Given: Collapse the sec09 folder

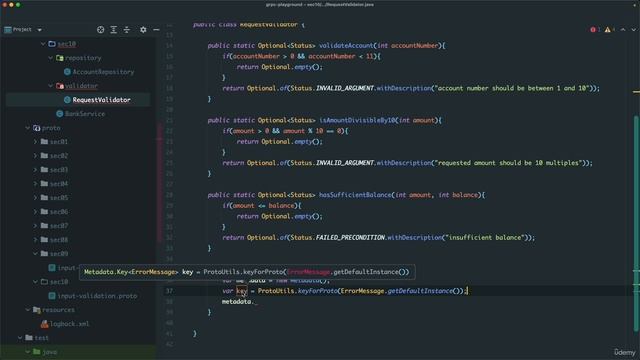Looking at the screenshot, I should pyautogui.click(x=35, y=253).
